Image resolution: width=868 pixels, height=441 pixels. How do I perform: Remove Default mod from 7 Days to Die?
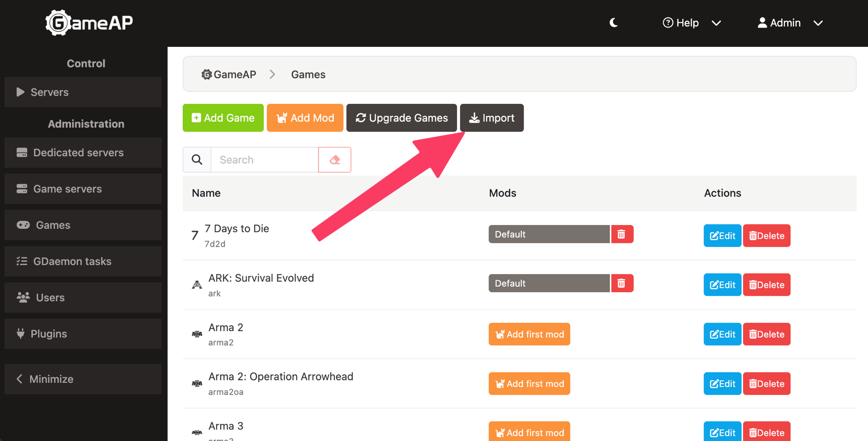point(622,234)
